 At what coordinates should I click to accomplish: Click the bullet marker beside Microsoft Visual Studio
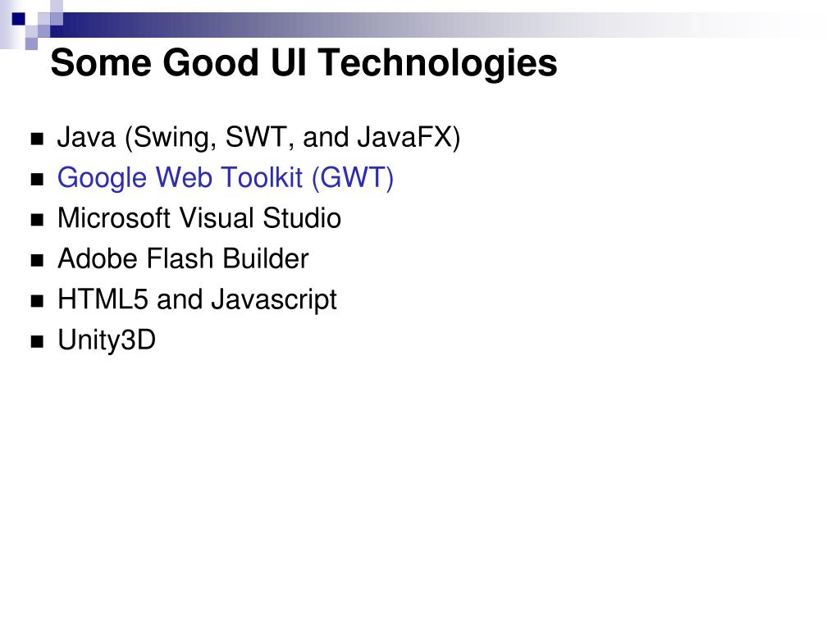click(x=37, y=220)
